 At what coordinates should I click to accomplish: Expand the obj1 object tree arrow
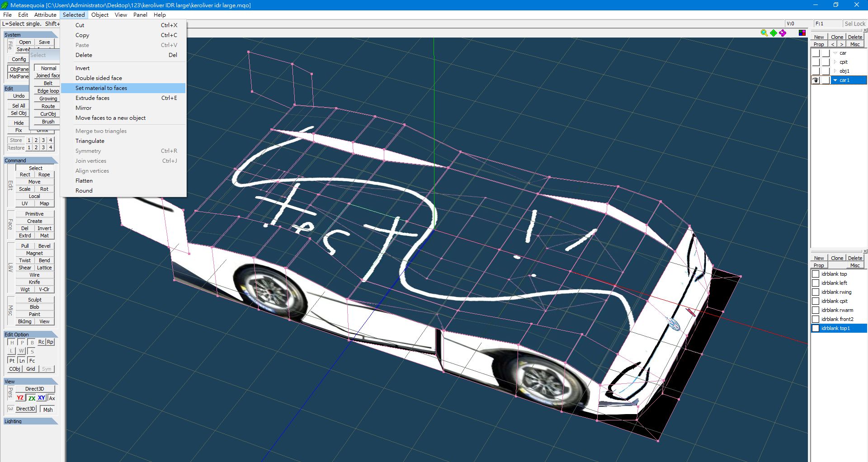click(835, 71)
